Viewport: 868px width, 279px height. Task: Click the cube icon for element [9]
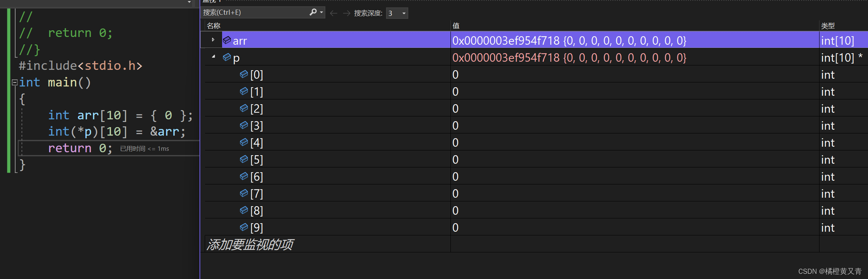(x=244, y=227)
